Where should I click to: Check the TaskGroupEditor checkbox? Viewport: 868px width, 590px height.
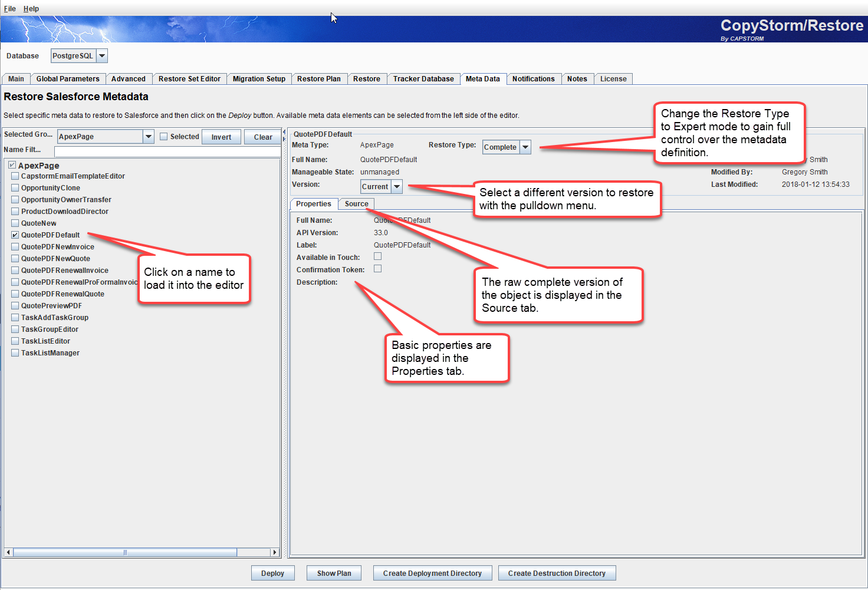(15, 329)
